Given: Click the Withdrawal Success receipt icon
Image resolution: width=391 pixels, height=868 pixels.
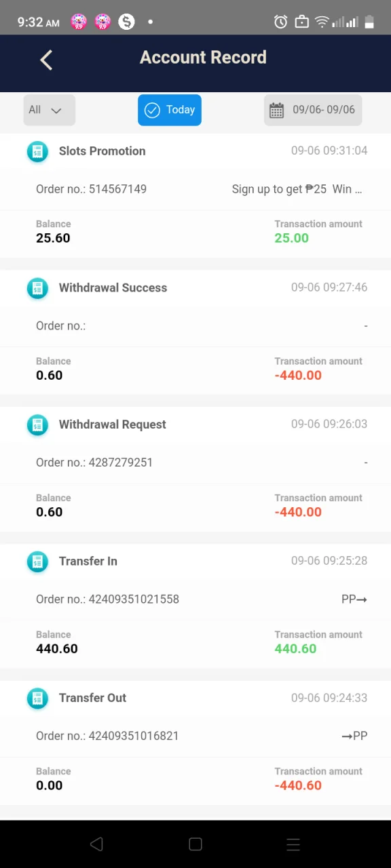Looking at the screenshot, I should point(37,288).
